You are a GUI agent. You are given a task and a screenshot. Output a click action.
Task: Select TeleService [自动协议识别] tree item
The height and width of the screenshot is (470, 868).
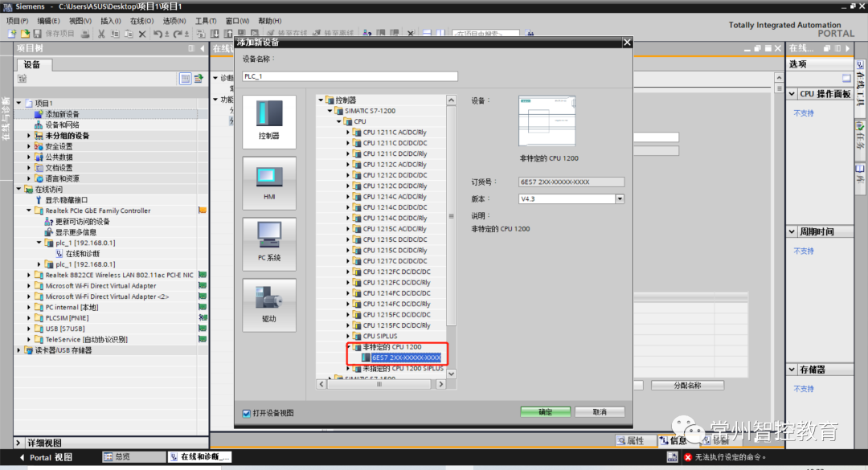click(x=86, y=339)
